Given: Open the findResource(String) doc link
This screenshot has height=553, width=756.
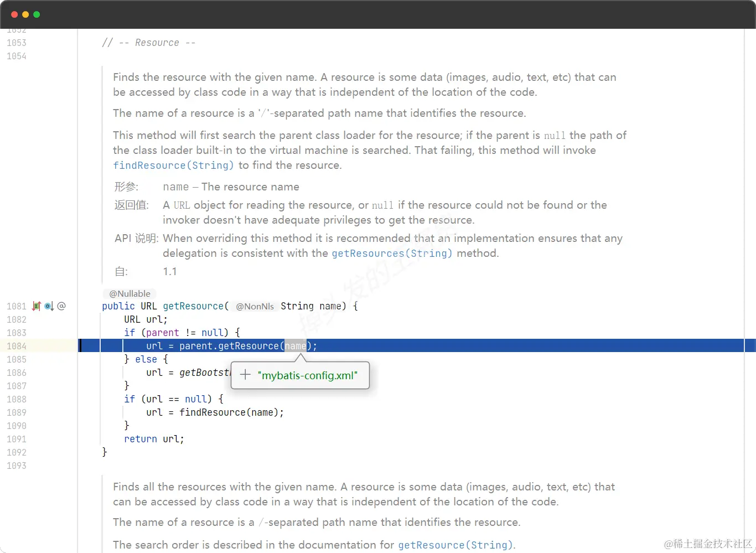Looking at the screenshot, I should [x=173, y=166].
